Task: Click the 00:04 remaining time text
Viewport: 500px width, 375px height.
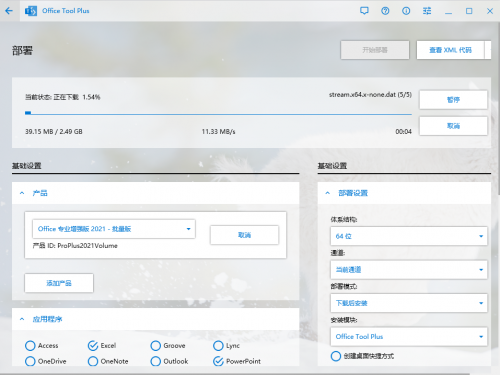Action: point(404,132)
